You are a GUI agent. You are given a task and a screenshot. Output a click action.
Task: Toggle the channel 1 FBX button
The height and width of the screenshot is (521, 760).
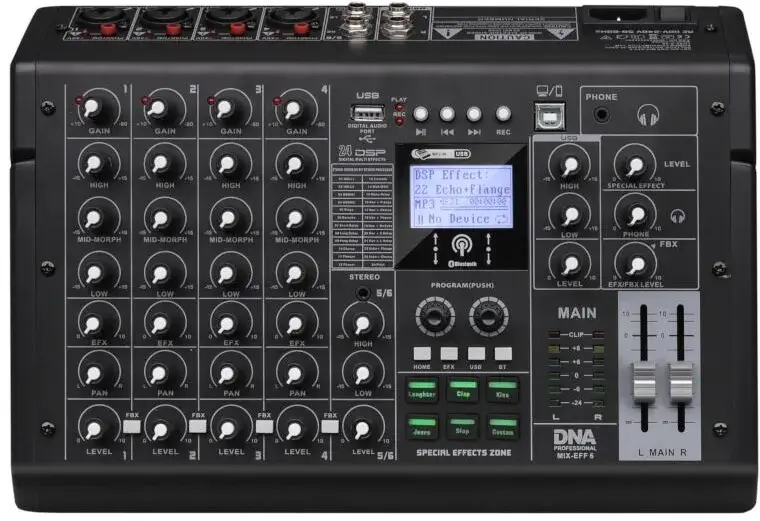(x=132, y=426)
